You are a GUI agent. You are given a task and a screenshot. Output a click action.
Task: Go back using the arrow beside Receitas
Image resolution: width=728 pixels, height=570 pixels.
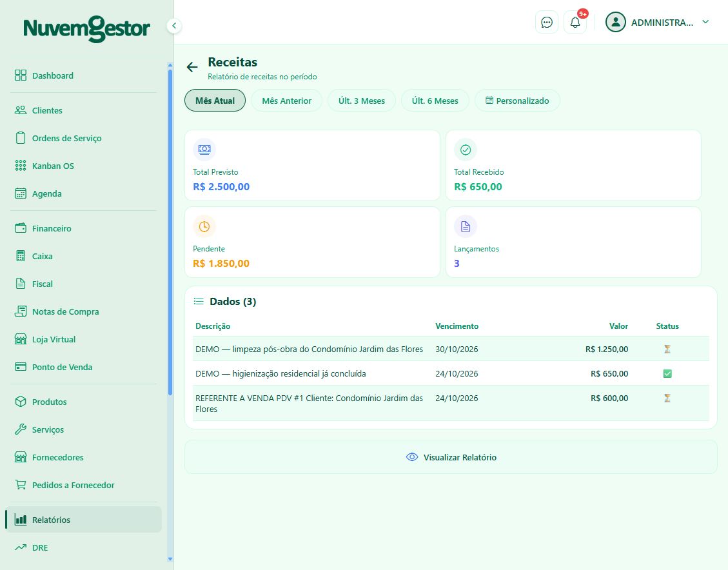click(192, 67)
